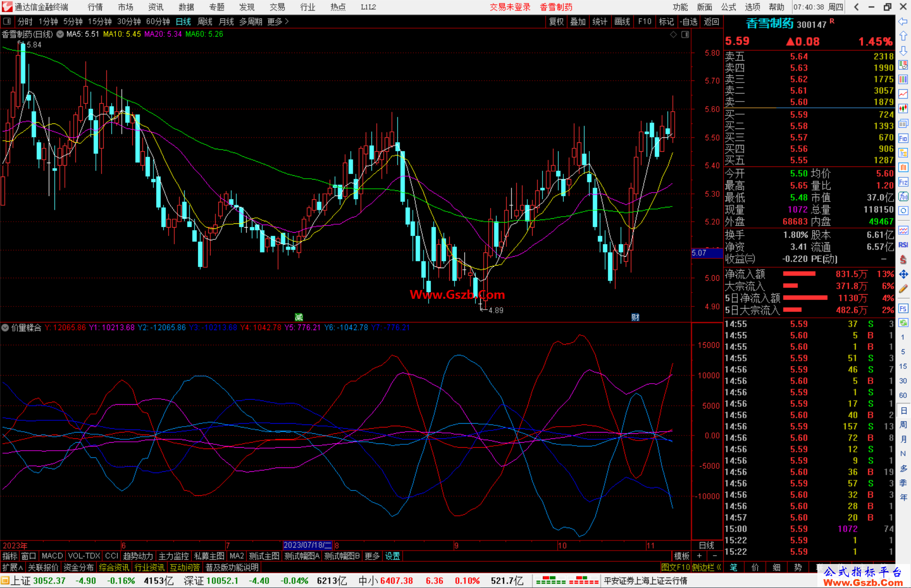Open the dropdown next to 价量揉合 indicator
Image resolution: width=911 pixels, height=588 pixels.
pos(5,328)
